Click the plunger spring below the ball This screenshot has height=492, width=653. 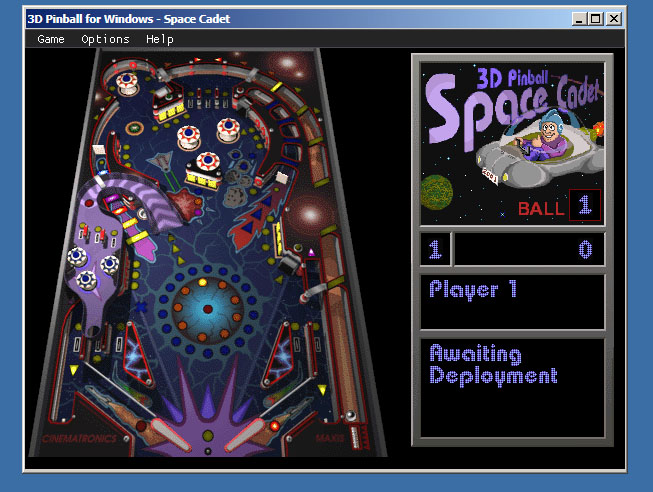tap(355, 437)
